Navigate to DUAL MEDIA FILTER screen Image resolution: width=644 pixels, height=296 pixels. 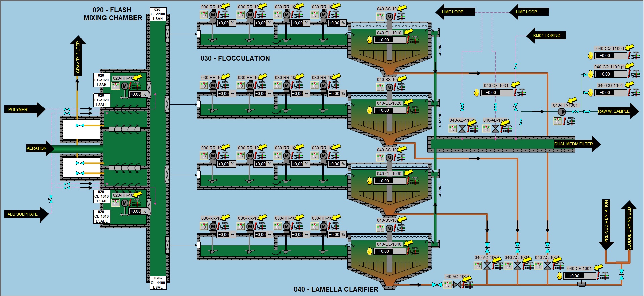[577, 144]
